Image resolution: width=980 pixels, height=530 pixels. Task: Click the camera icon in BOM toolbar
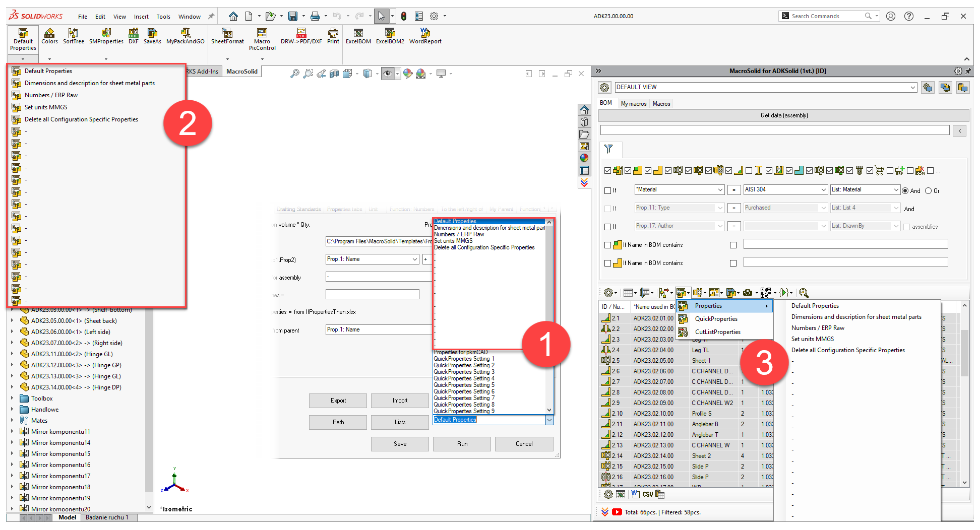tap(748, 293)
